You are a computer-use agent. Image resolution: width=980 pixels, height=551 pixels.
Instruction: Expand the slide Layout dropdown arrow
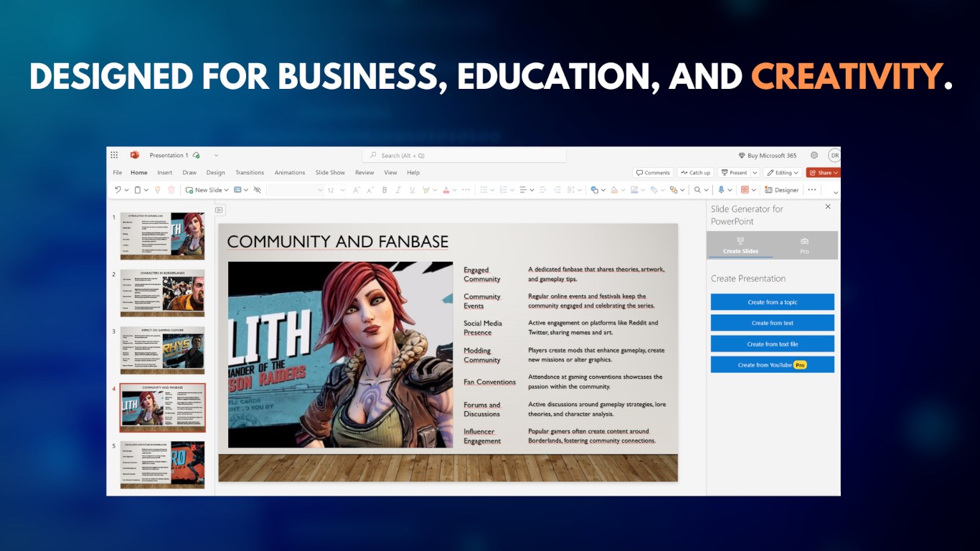pyautogui.click(x=246, y=190)
